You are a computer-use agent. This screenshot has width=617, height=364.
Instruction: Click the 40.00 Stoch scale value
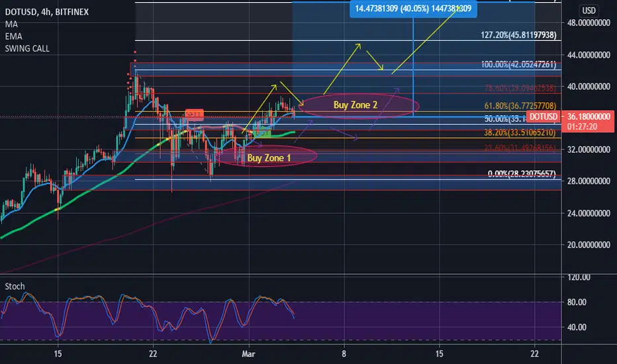(577, 328)
